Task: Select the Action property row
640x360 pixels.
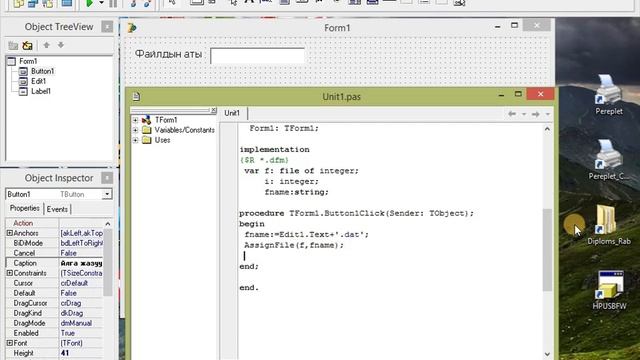Action: pos(54,223)
